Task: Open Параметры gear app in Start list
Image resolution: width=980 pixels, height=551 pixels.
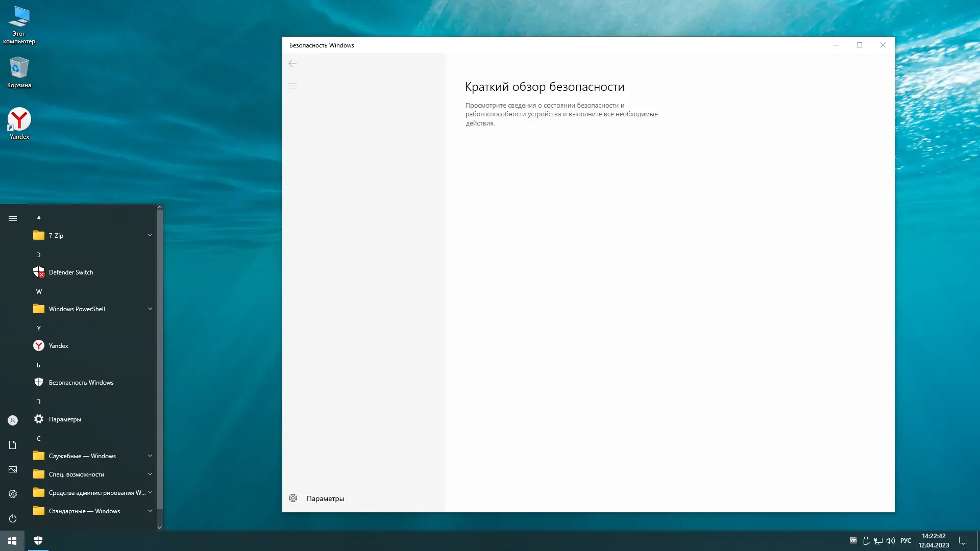Action: click(x=65, y=419)
